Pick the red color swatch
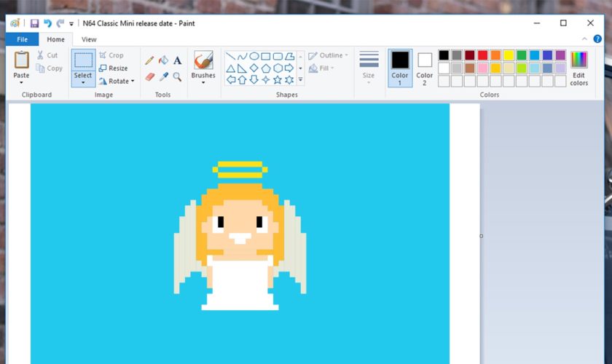 (x=482, y=55)
